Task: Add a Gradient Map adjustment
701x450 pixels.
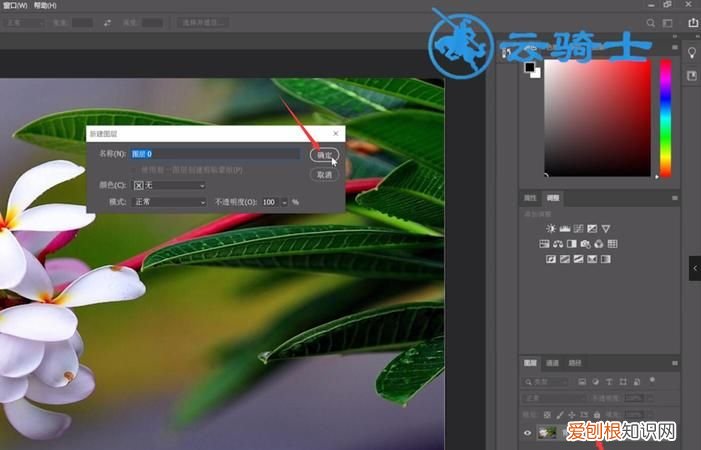Action: click(606, 259)
